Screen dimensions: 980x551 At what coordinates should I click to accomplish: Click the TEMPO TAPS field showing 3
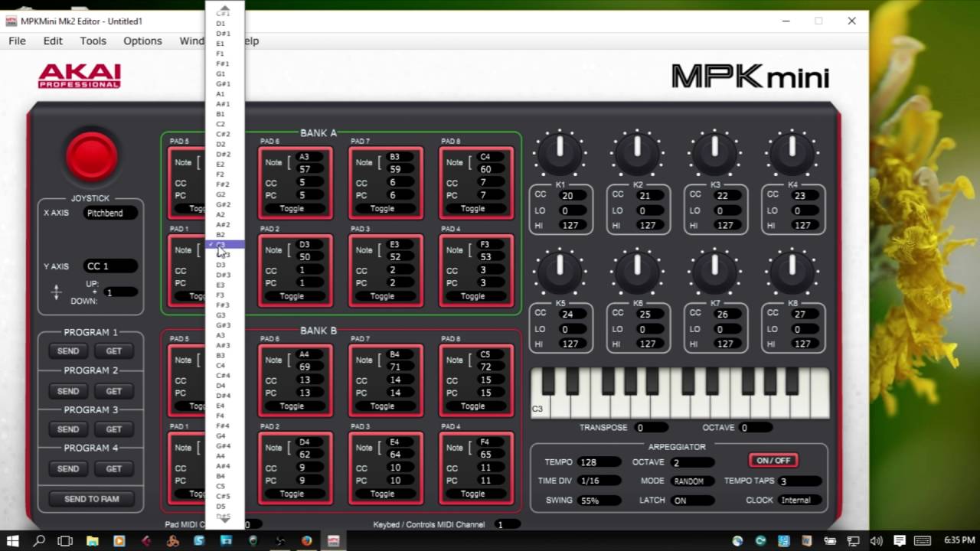click(799, 481)
